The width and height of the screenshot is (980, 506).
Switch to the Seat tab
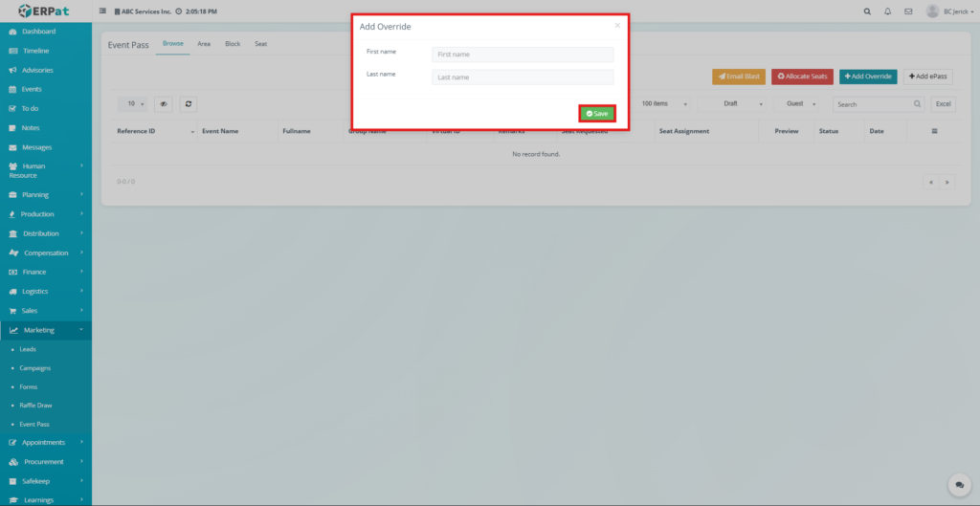pos(260,44)
